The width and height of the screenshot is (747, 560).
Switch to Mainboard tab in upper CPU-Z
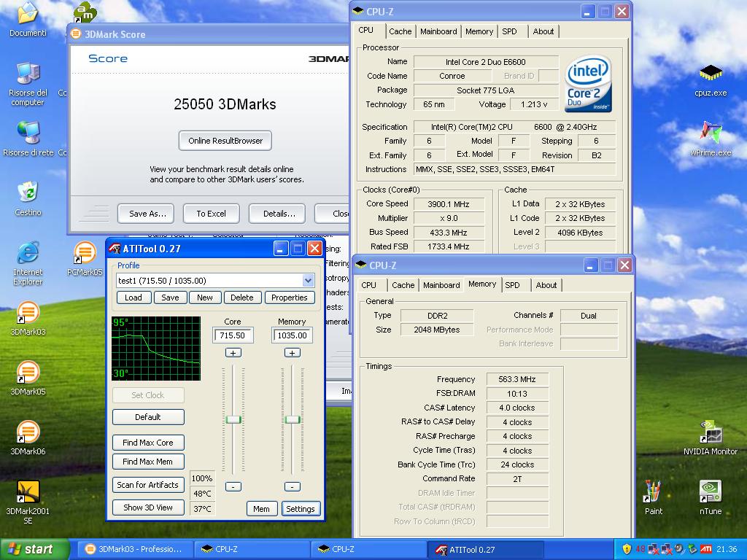(x=438, y=31)
